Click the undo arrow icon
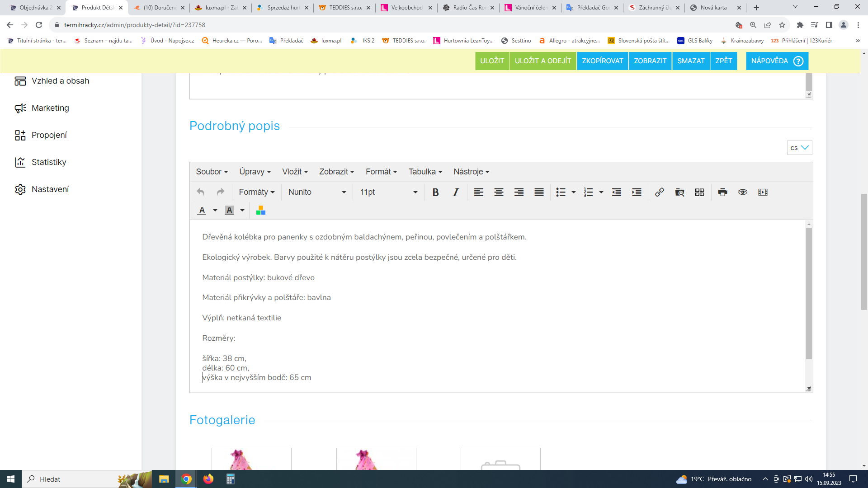Image resolution: width=868 pixels, height=488 pixels. tap(201, 192)
